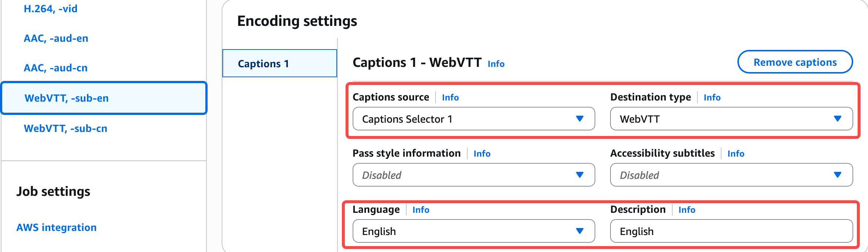This screenshot has height=252, width=868.
Task: Select the AAC, -aud-cn output
Action: (x=55, y=68)
